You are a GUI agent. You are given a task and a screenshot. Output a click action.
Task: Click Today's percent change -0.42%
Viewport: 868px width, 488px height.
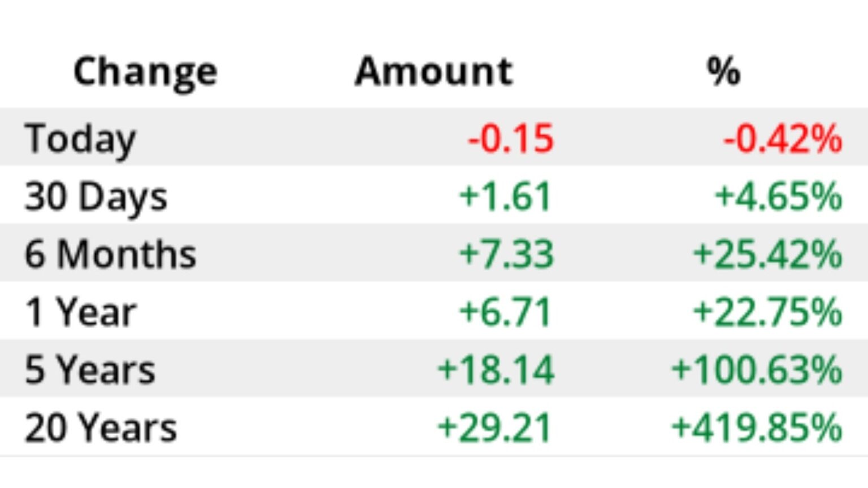coord(783,138)
